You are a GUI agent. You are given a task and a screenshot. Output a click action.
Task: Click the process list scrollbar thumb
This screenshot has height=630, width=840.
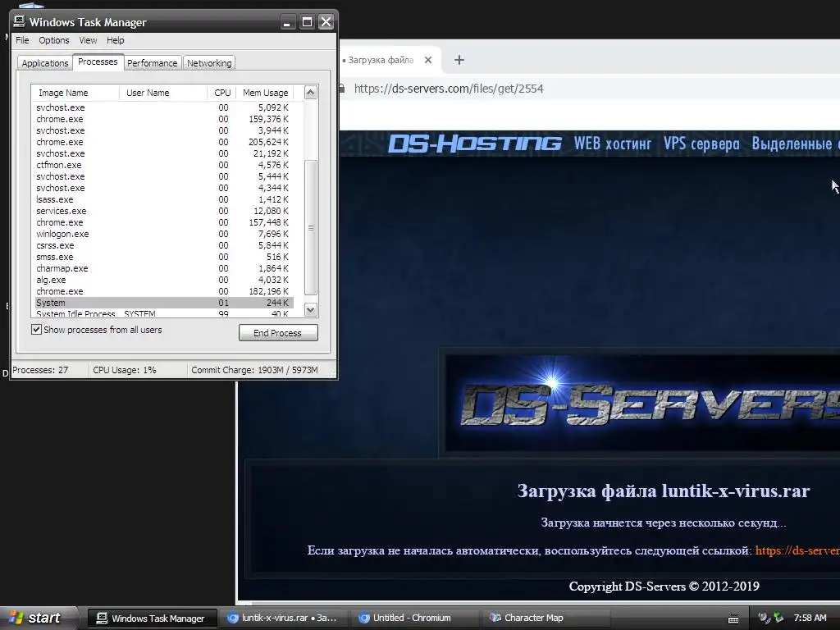[311, 227]
